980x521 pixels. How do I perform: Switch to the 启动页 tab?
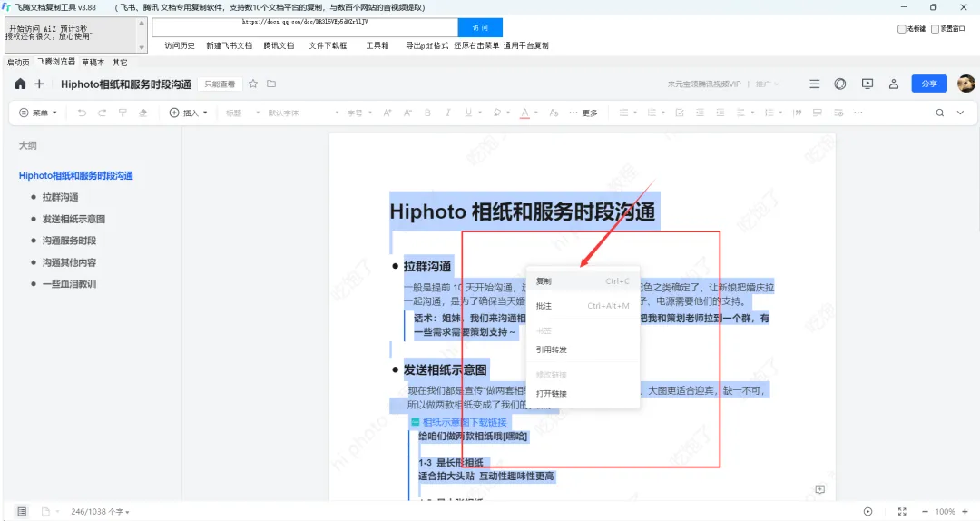(18, 62)
